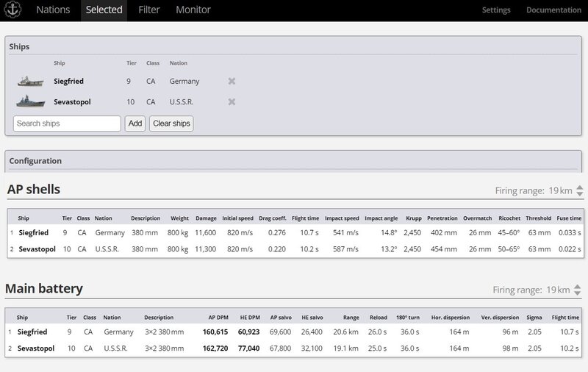Remove Siegfried with its X icon
The height and width of the screenshot is (372, 588).
(x=232, y=81)
